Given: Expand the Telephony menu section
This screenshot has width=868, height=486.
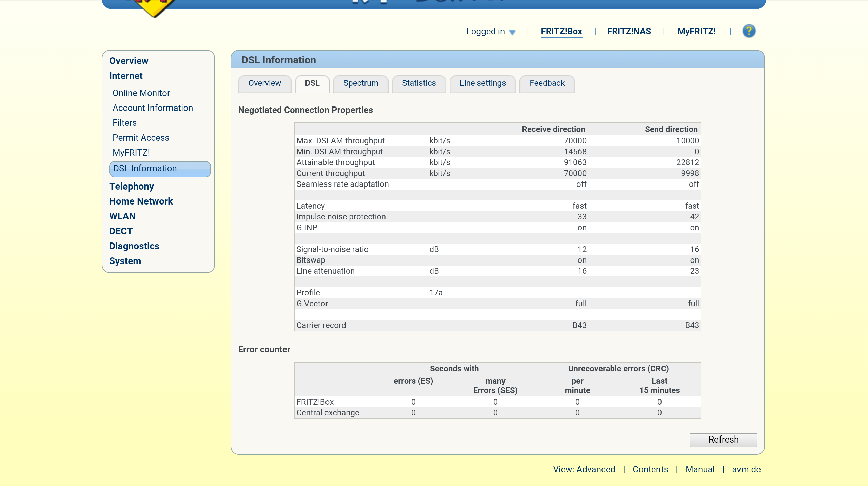Looking at the screenshot, I should tap(131, 187).
